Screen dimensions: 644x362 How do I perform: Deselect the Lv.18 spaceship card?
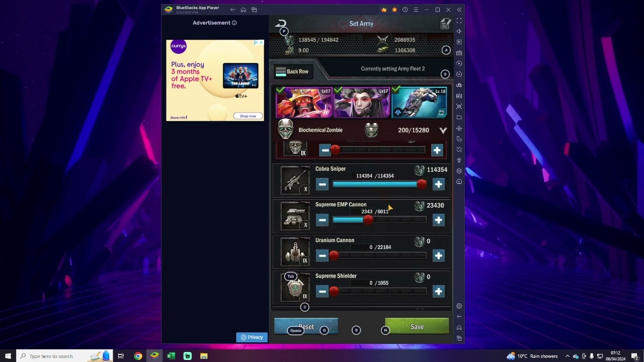click(419, 103)
